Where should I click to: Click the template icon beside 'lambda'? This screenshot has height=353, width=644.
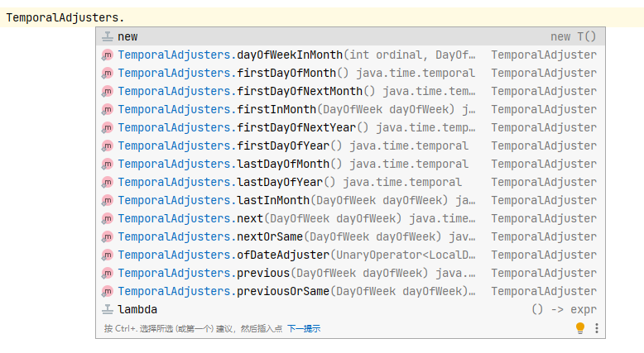pyautogui.click(x=108, y=309)
